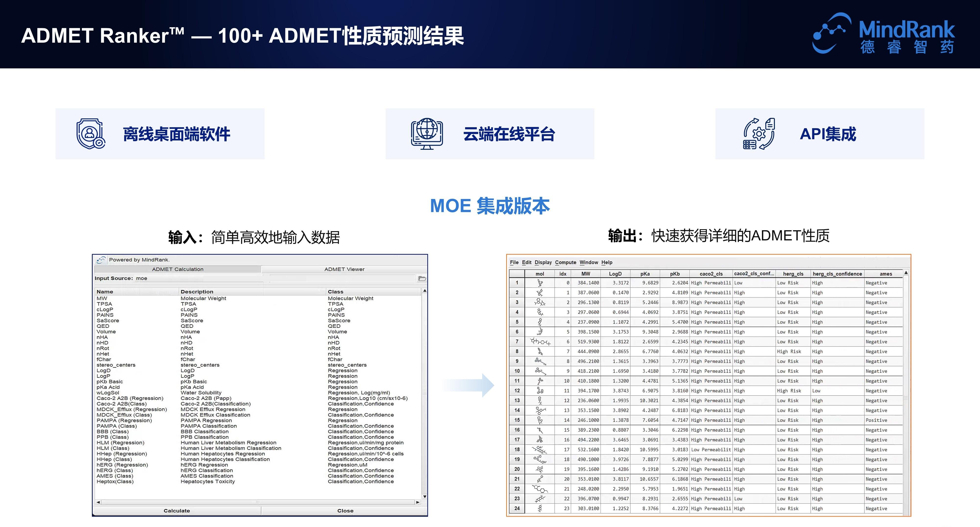This screenshot has height=527, width=980.
Task: Select the ADMET Calculation tab
Action: (x=178, y=269)
